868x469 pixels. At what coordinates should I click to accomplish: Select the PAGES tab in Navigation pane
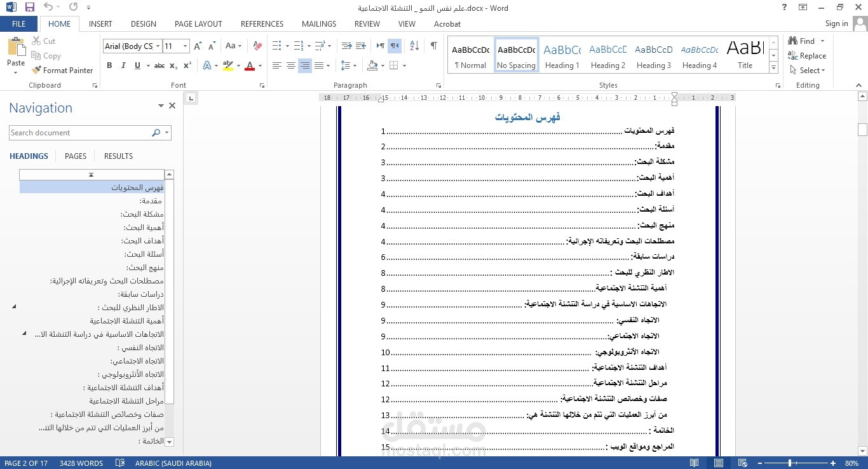click(75, 156)
